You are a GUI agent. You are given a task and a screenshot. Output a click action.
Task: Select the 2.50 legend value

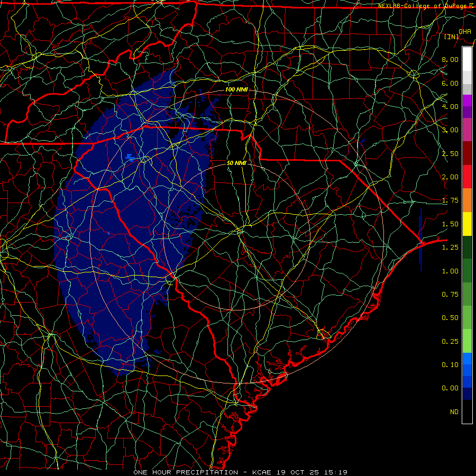450,153
